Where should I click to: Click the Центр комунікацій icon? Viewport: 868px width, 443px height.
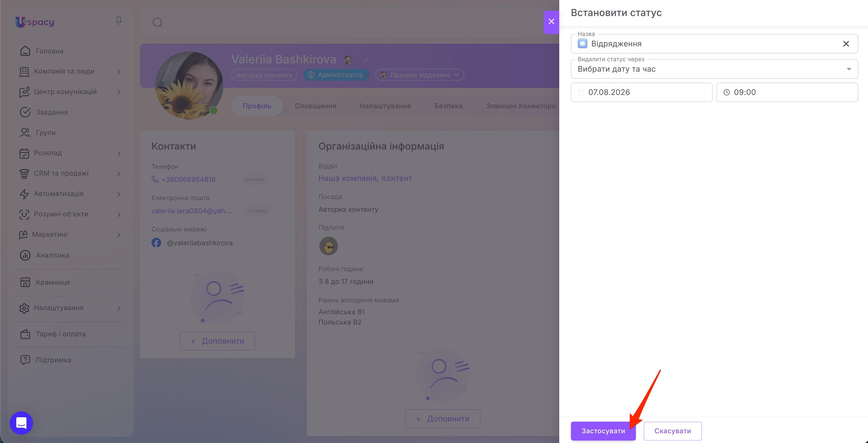24,92
